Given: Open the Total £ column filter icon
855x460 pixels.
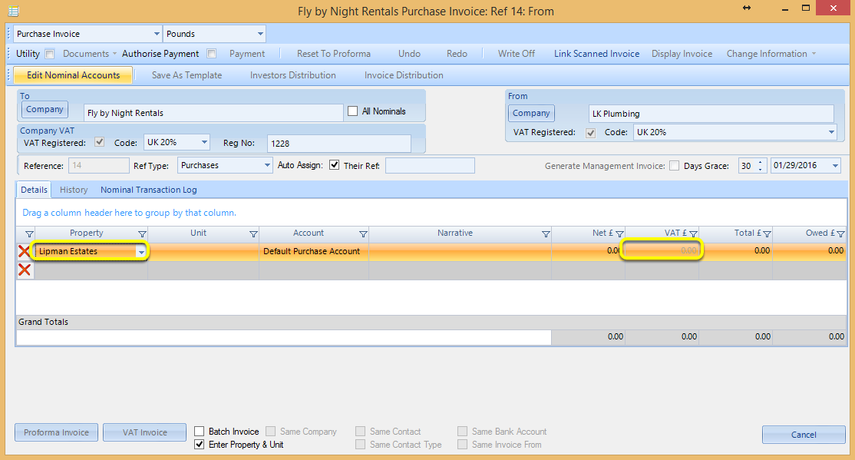Looking at the screenshot, I should 767,234.
